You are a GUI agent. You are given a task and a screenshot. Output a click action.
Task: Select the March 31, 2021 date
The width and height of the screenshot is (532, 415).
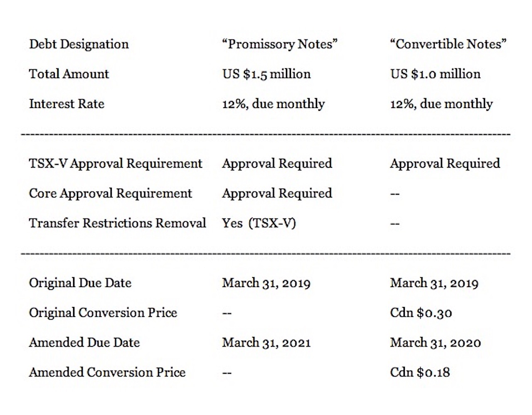[266, 343]
